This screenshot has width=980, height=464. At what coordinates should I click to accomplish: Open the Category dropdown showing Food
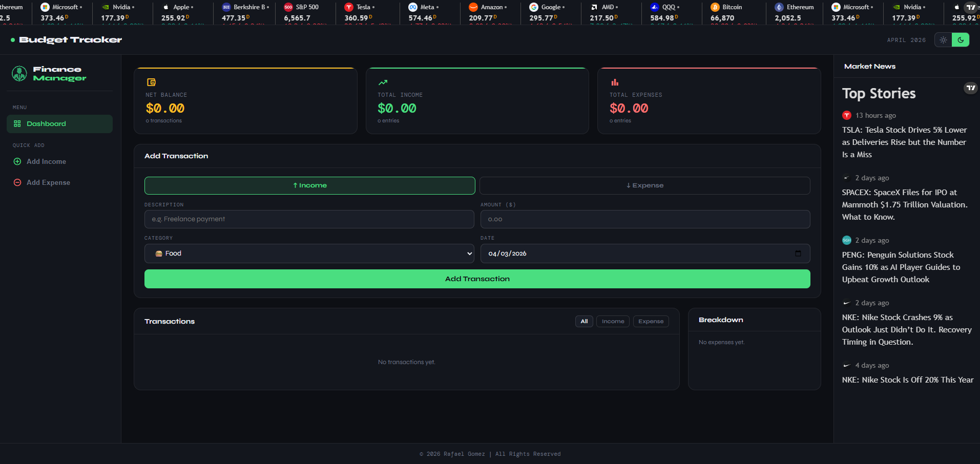309,253
